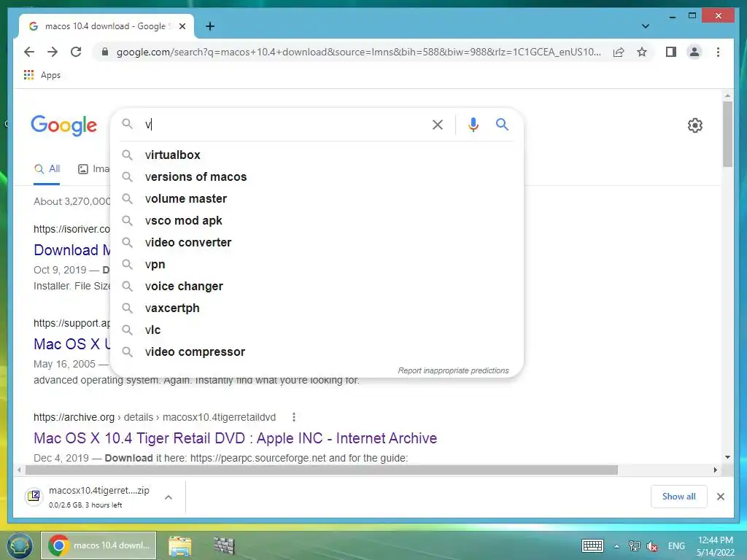This screenshot has height=560, width=747.
Task: Bookmark this page with the star
Action: [x=642, y=52]
